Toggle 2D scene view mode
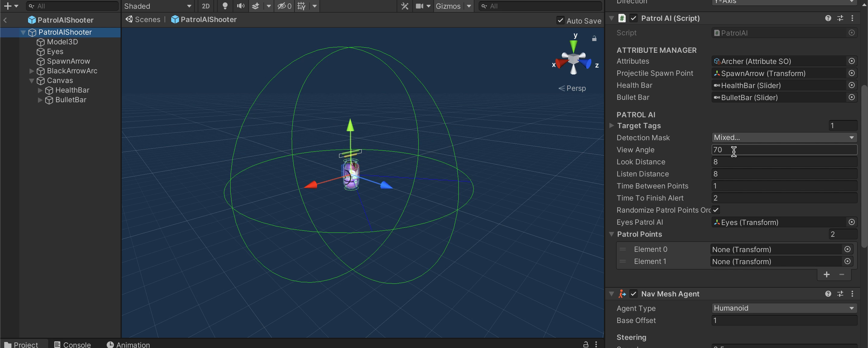Viewport: 868px width, 348px height. tap(206, 6)
